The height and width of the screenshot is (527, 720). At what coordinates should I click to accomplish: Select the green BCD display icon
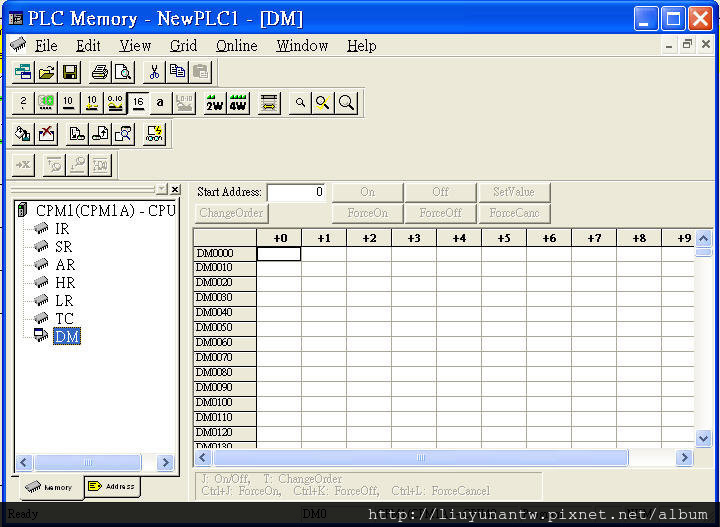point(46,103)
